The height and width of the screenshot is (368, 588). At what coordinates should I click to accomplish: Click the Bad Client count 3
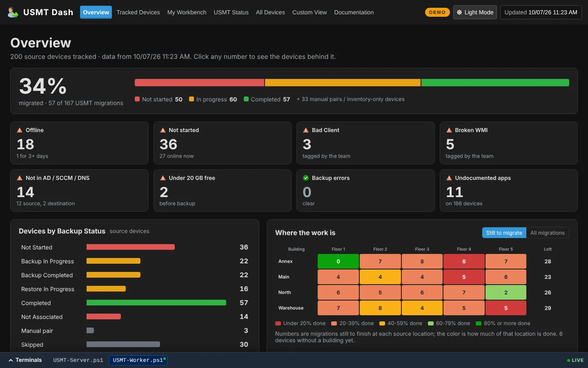click(307, 144)
